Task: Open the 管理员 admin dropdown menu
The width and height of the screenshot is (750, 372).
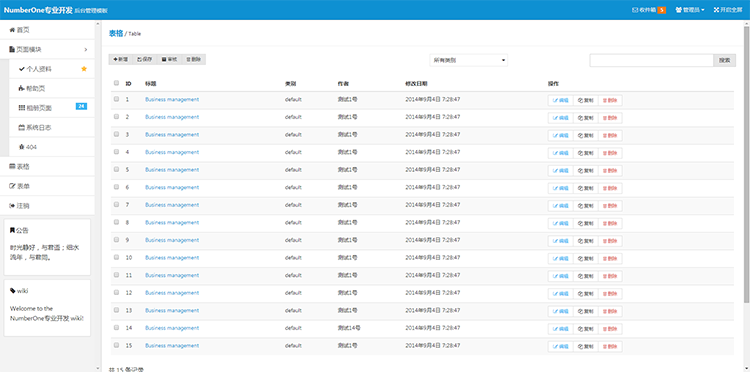Action: 690,10
